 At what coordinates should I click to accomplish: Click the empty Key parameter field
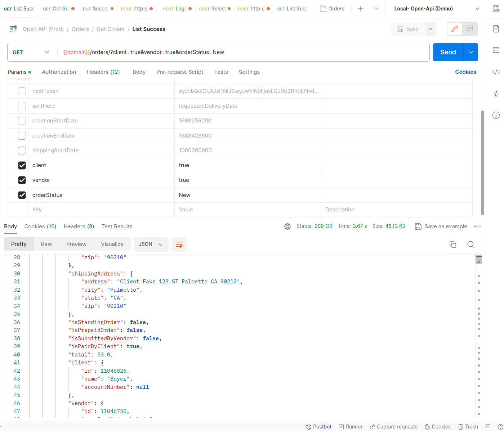(x=101, y=210)
